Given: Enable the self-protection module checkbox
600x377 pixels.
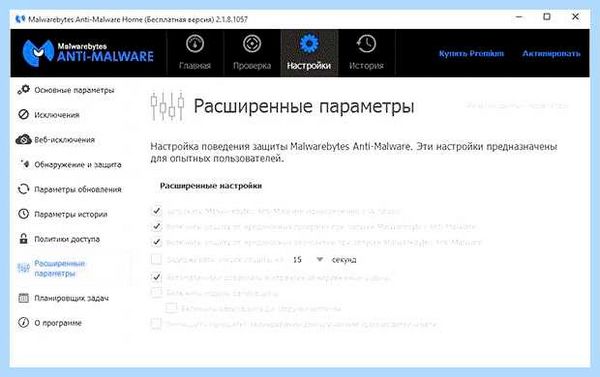Looking at the screenshot, I should pos(156,292).
